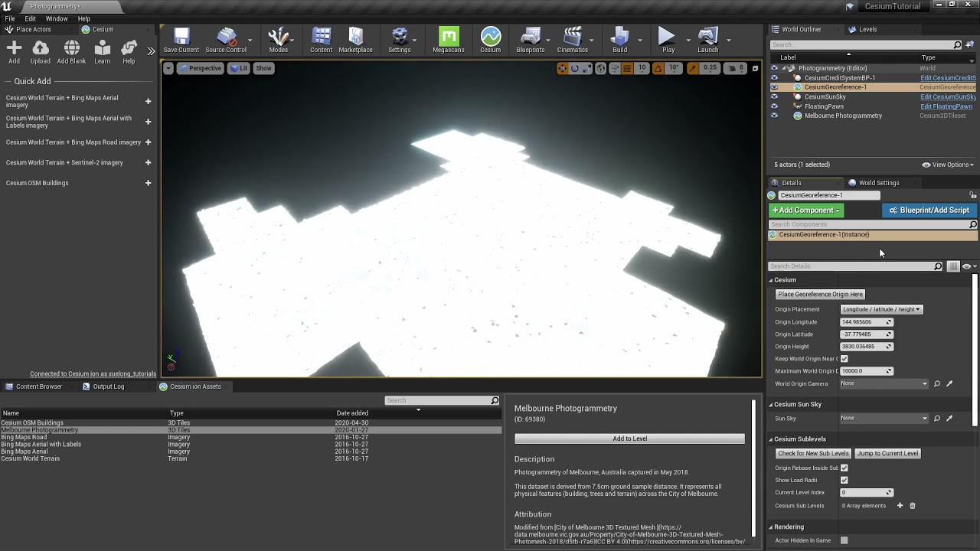Screen dimensions: 980x551
Task: Hide the Melbourne Photogrammetry actor
Action: pyautogui.click(x=774, y=116)
